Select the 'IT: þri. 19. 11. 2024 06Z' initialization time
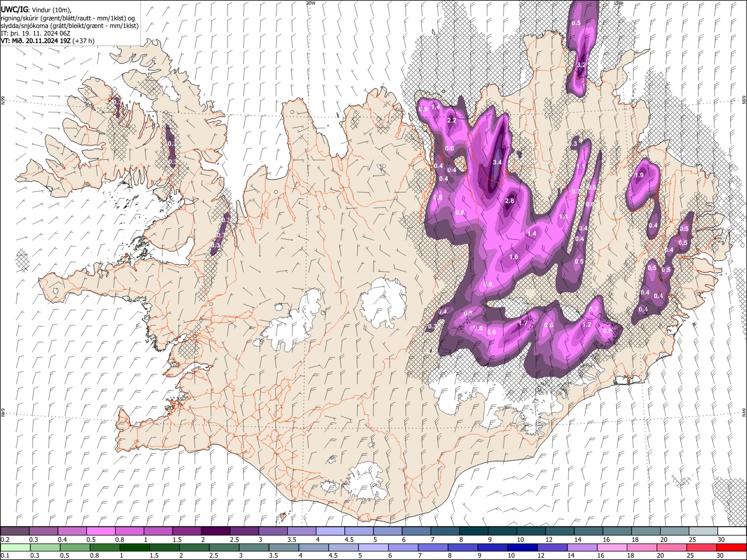The width and height of the screenshot is (747, 560). 36,33
